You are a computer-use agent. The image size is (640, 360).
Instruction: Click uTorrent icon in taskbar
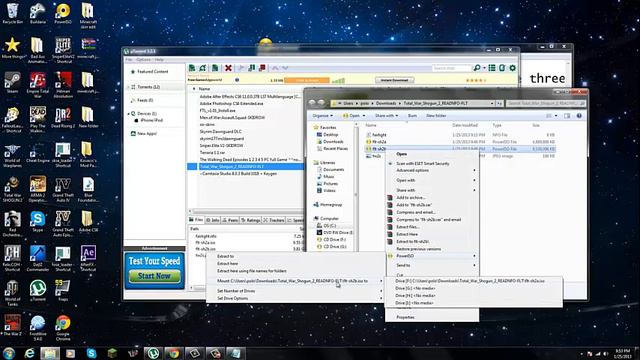(x=153, y=353)
